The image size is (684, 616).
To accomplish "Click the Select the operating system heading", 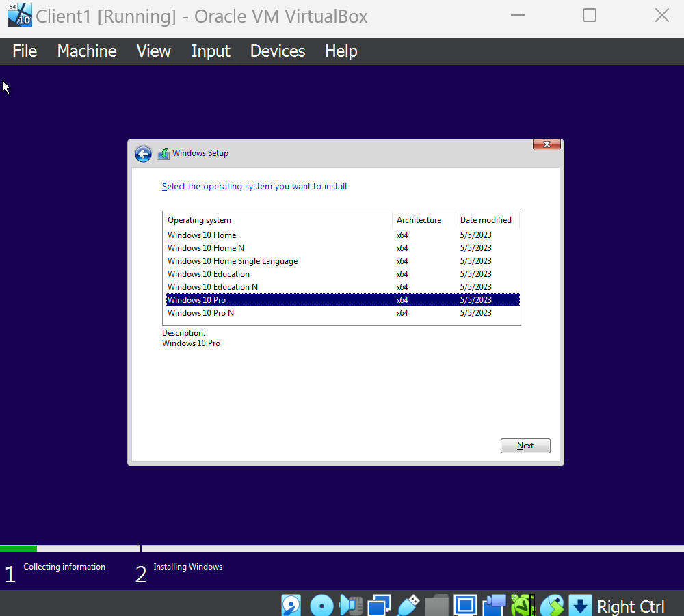I will [x=254, y=187].
